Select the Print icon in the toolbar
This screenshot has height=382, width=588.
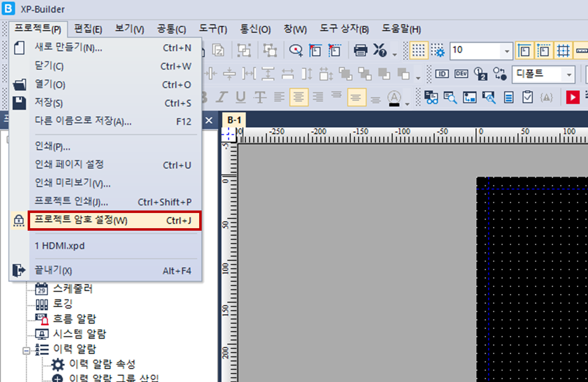360,50
